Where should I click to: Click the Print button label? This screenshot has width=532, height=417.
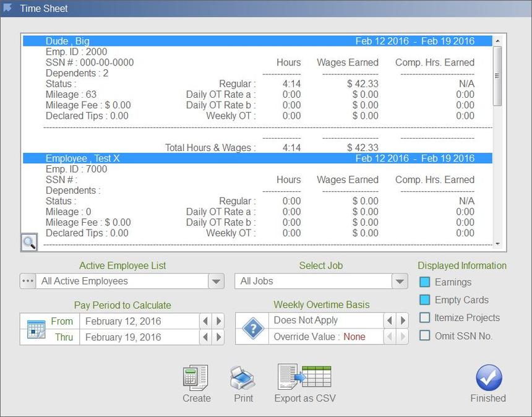[x=243, y=398]
